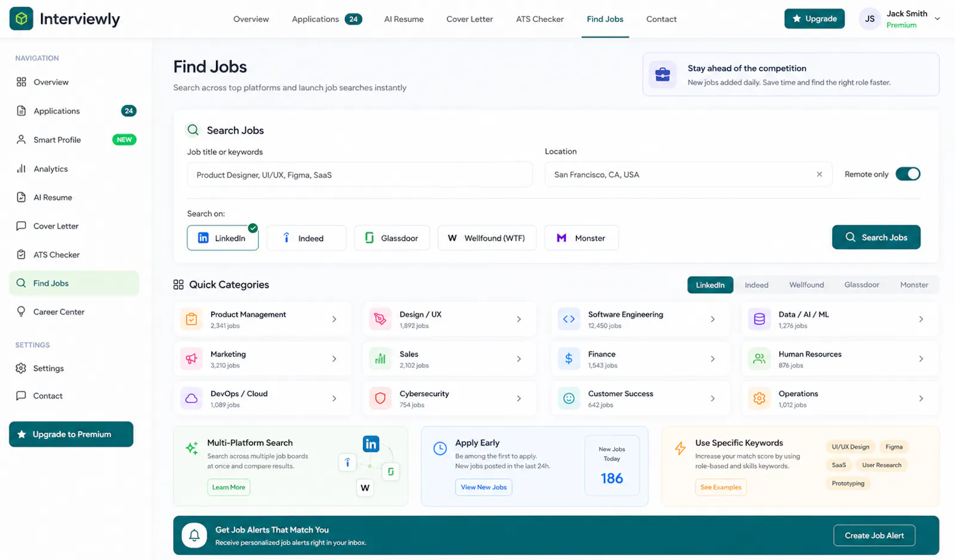The image size is (955, 560).
Task: Expand the Operations category chevron
Action: click(921, 398)
